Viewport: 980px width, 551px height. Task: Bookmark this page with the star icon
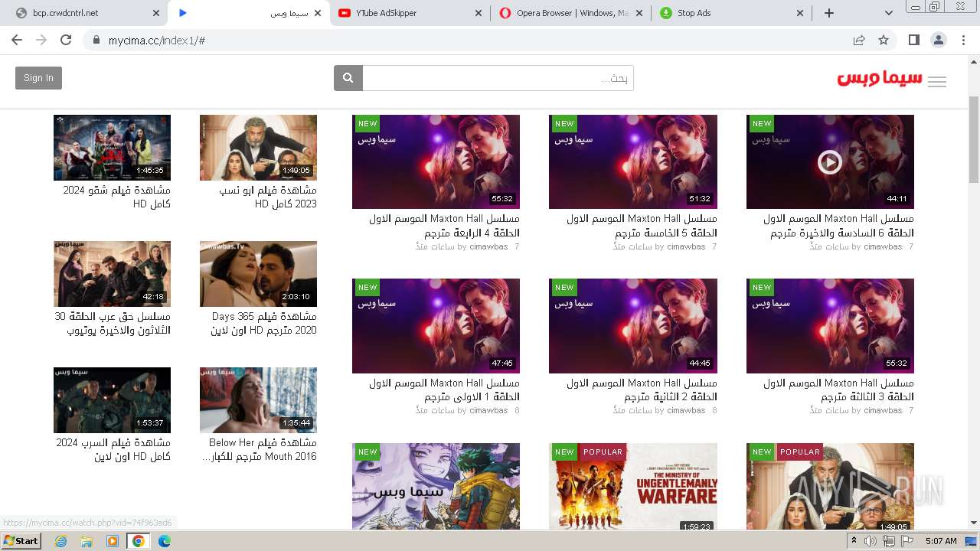click(x=884, y=40)
